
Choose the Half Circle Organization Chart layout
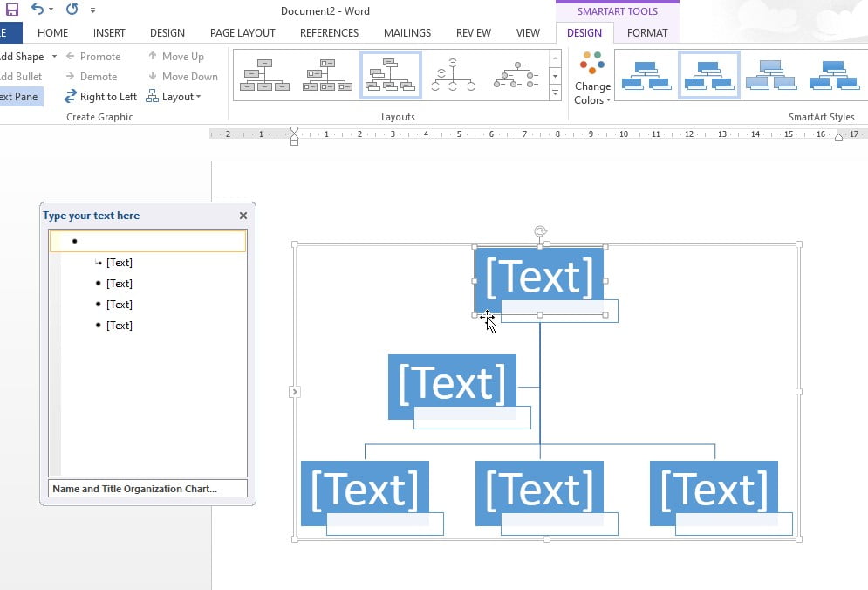coord(454,74)
